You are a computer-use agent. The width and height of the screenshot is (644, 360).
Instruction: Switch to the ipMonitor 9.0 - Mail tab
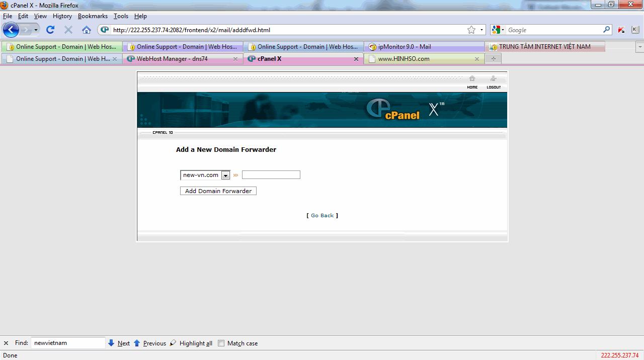(x=424, y=47)
